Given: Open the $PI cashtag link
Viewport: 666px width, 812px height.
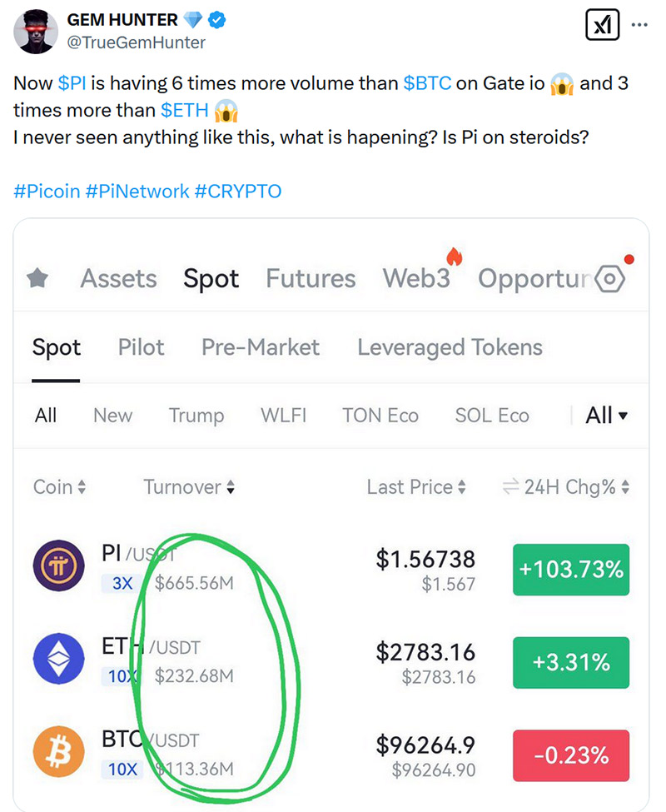Looking at the screenshot, I should point(72,82).
